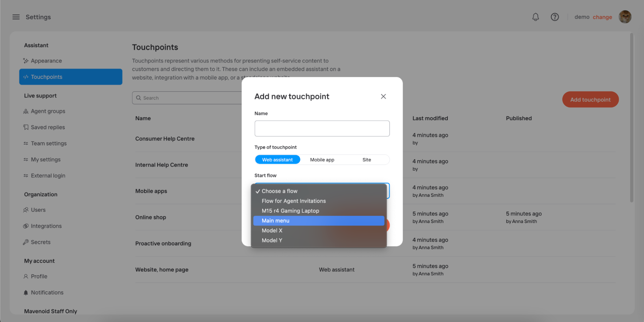
Task: Click the help question mark icon
Action: tap(554, 17)
